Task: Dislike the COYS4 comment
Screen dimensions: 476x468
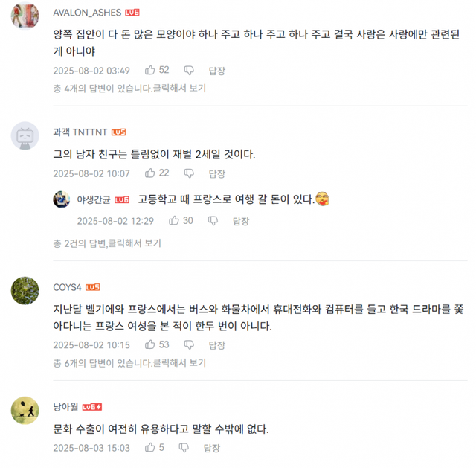Action: pos(189,345)
